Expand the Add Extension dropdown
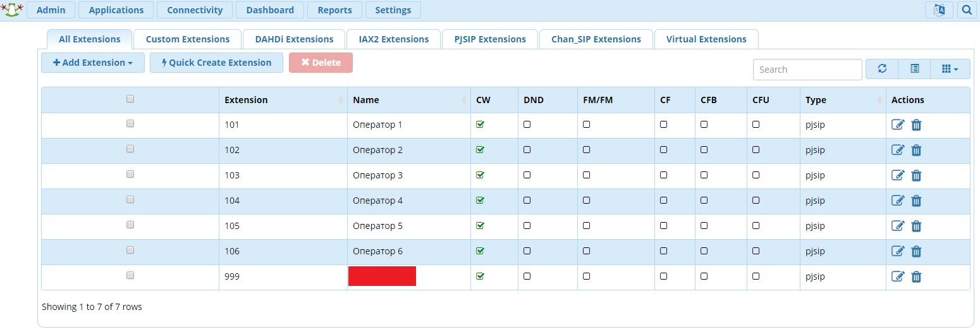 (93, 63)
